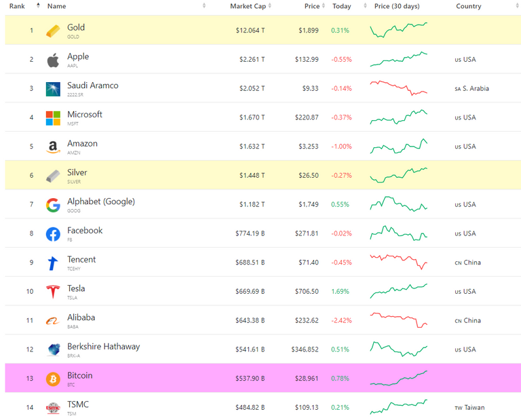
Task: Click the Tencent logo icon
Action: point(53,263)
